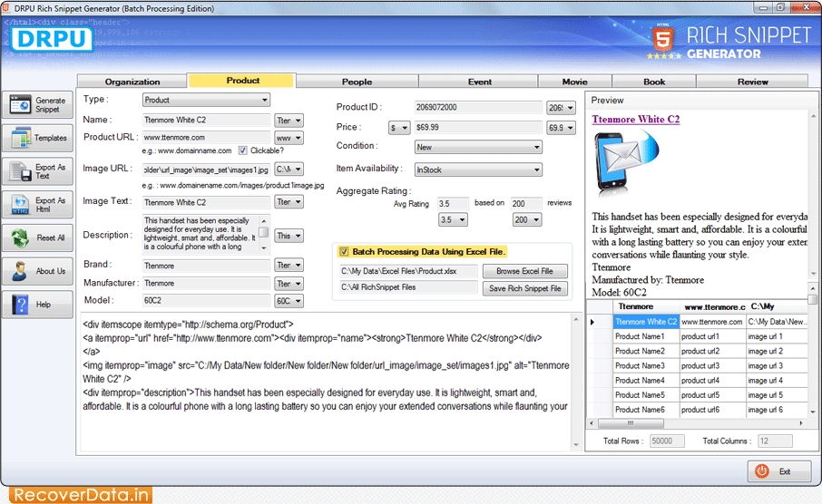Click the Excel file path field

click(x=408, y=271)
